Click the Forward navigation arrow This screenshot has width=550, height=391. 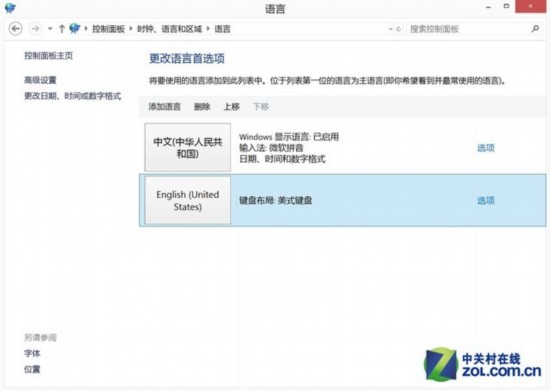tap(35, 29)
